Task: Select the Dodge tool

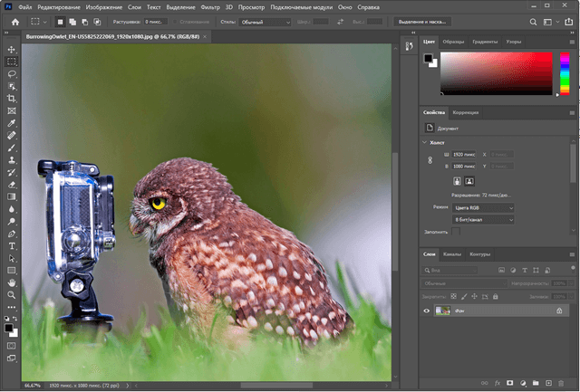Action: pos(12,221)
